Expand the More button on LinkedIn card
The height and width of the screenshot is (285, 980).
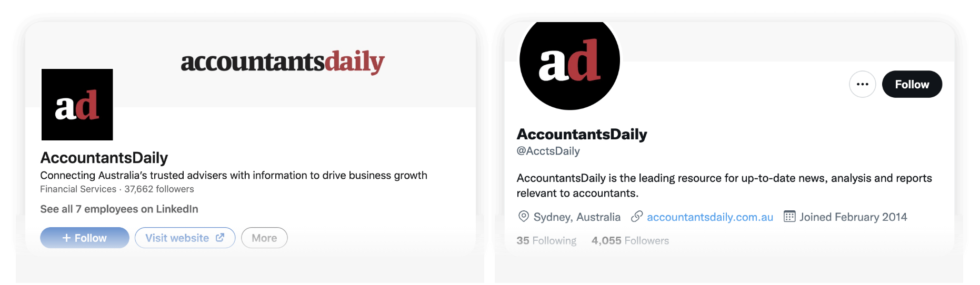pyautogui.click(x=264, y=238)
